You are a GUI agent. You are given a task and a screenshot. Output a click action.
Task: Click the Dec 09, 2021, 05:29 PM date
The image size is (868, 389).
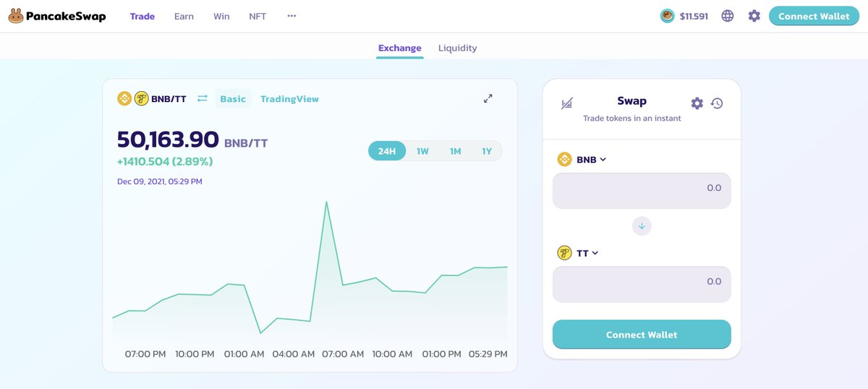pyautogui.click(x=160, y=181)
